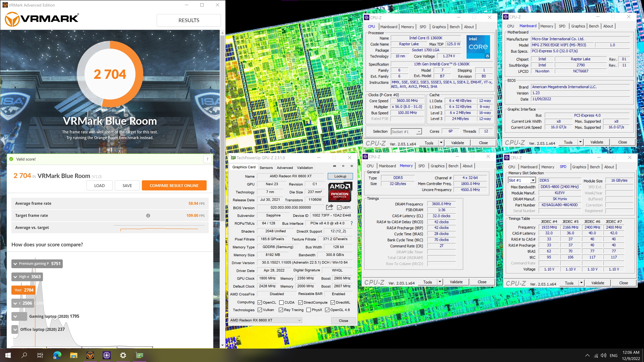Screen dimensions: 644x362
Task: Toggle the OpenCL checkbox
Action: click(260, 302)
